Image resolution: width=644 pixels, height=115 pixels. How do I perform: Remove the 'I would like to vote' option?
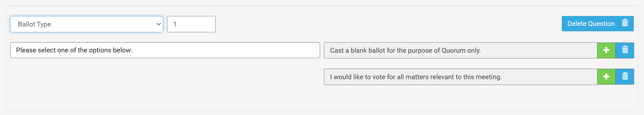625,77
